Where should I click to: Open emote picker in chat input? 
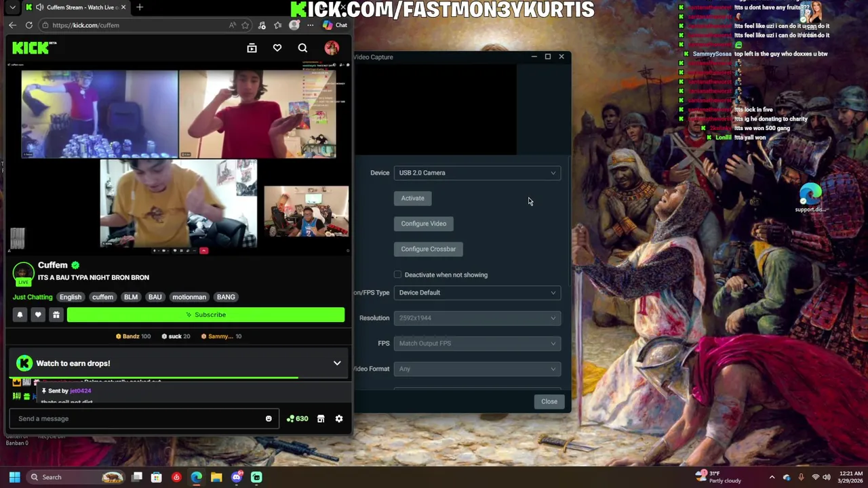(x=269, y=419)
